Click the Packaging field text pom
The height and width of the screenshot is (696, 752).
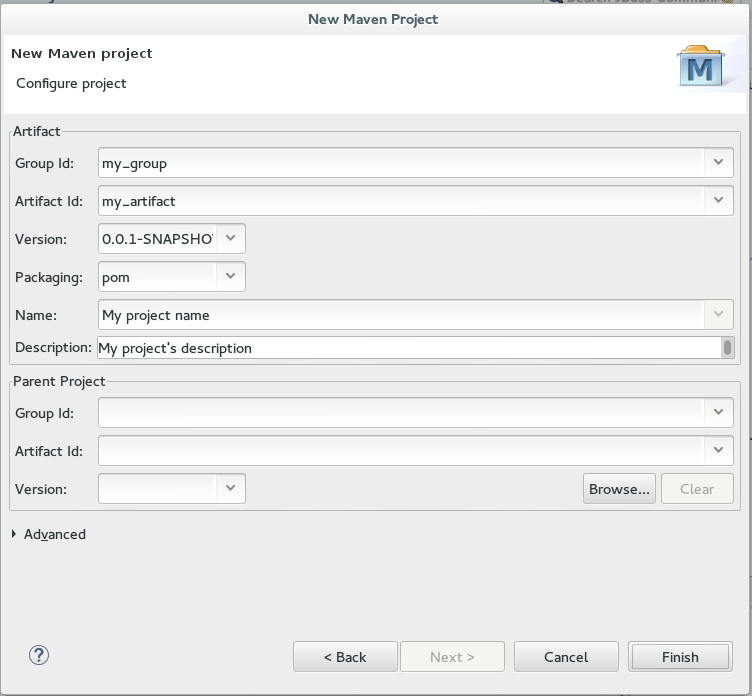pyautogui.click(x=116, y=278)
